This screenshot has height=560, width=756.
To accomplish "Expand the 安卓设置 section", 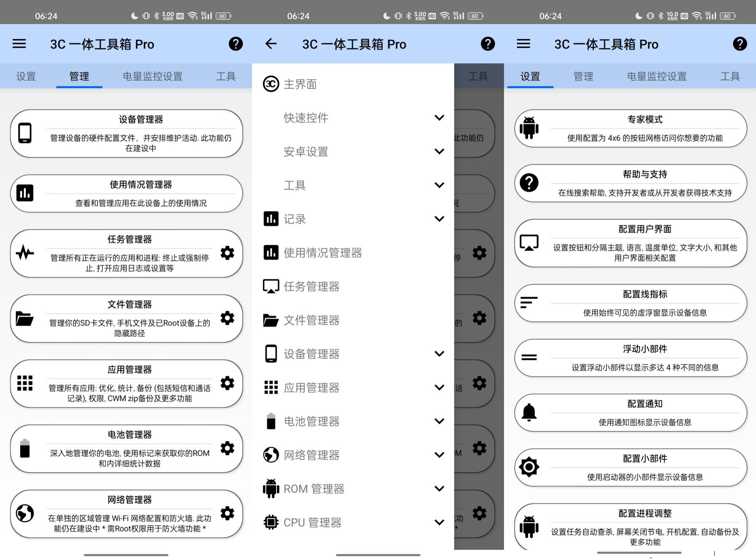I will pyautogui.click(x=439, y=151).
